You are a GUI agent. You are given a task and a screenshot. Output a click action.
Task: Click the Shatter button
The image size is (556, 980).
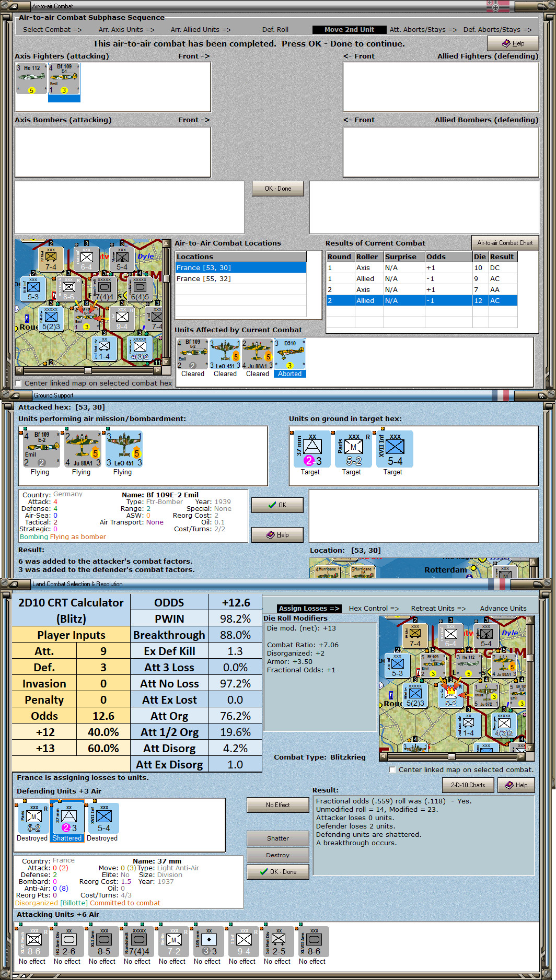(x=278, y=838)
